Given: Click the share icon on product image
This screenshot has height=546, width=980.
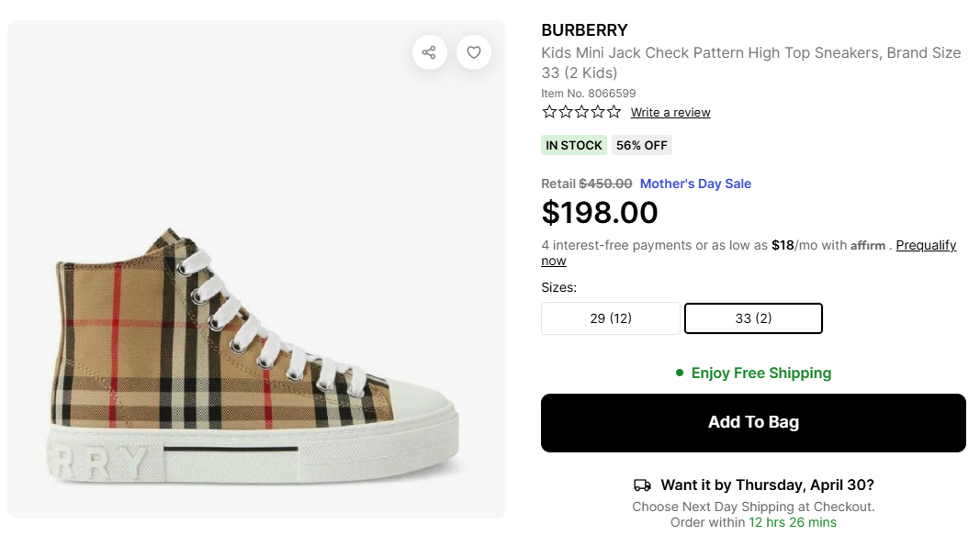Looking at the screenshot, I should click(x=429, y=52).
